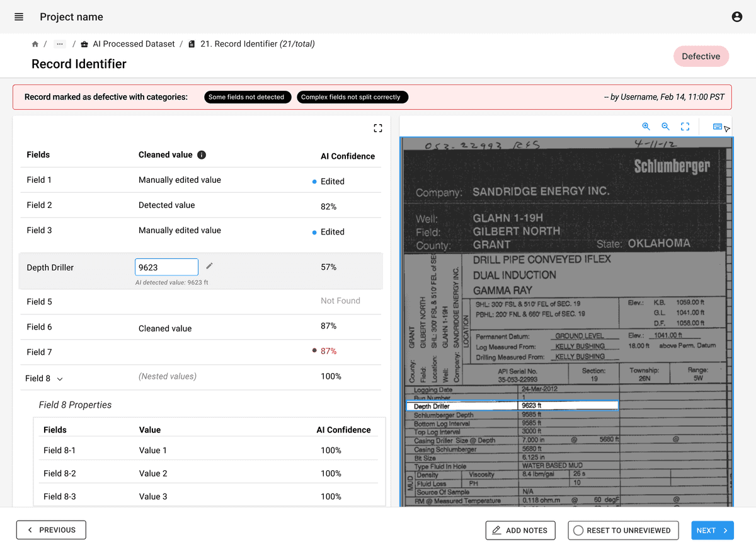756x554 pixels.
Task: Select Field 6 'Cleaned value' cell
Action: 165,328
